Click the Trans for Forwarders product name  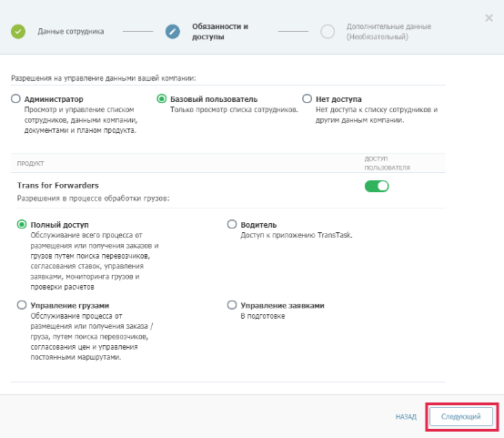pos(58,186)
